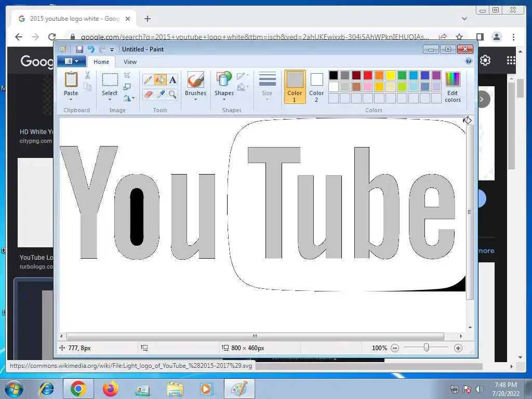Expand the Shapes dropdown arrow
Image resolution: width=532 pixels, height=399 pixels.
pos(224,99)
